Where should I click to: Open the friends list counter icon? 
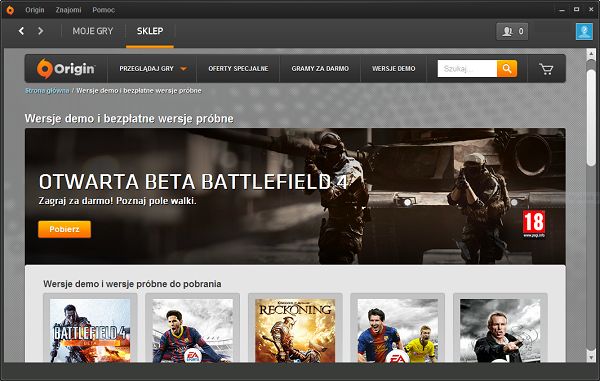512,31
